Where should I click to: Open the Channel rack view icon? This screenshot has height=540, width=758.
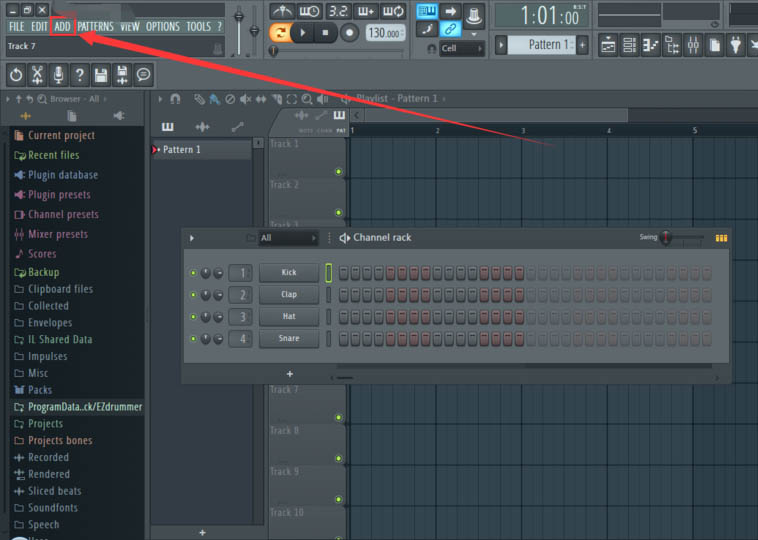point(629,46)
